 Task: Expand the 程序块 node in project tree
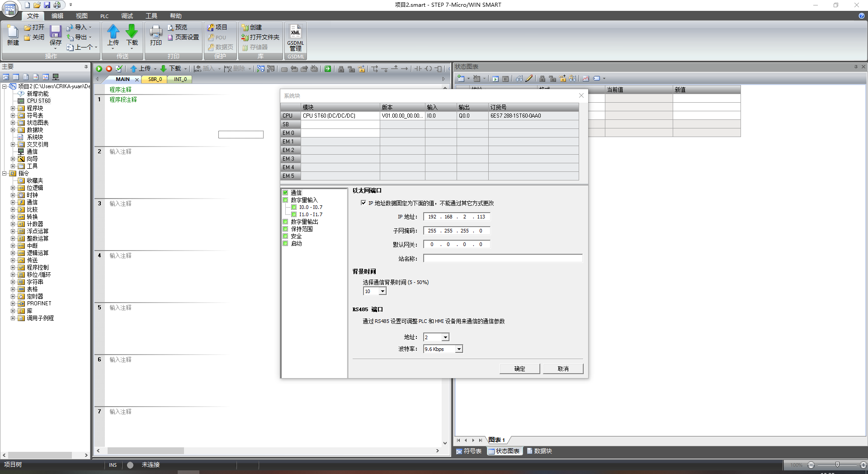(13, 109)
